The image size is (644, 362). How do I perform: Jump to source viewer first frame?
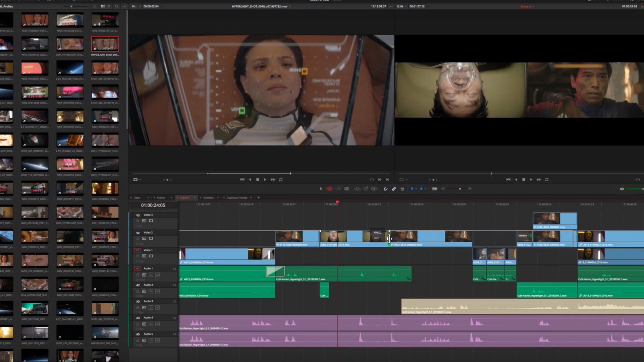tap(242, 180)
